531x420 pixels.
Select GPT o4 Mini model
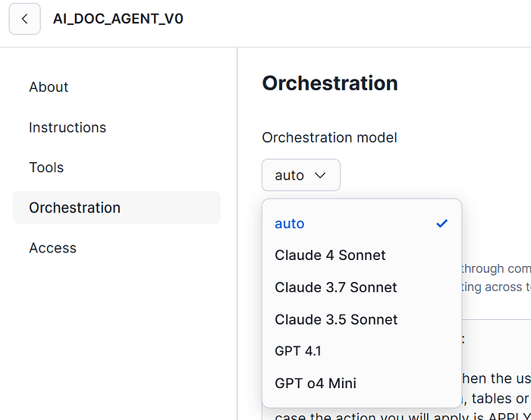(362, 383)
